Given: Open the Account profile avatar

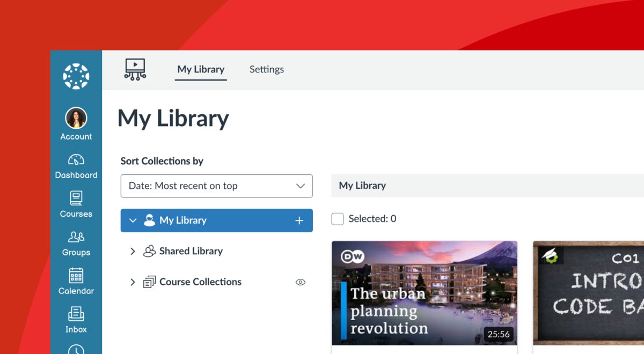Looking at the screenshot, I should pos(76,118).
